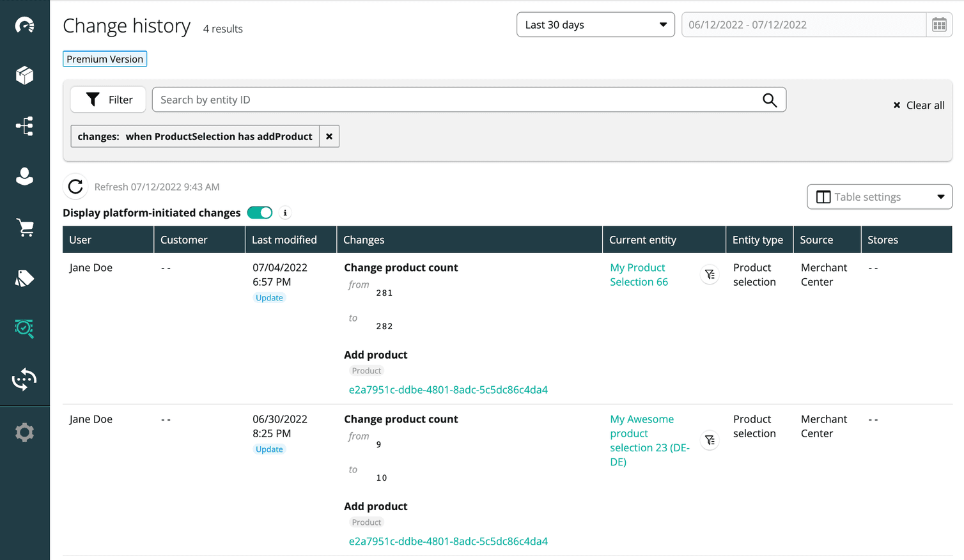The width and height of the screenshot is (964, 560).
Task: Click the refresh icon above the table
Action: coord(75,186)
